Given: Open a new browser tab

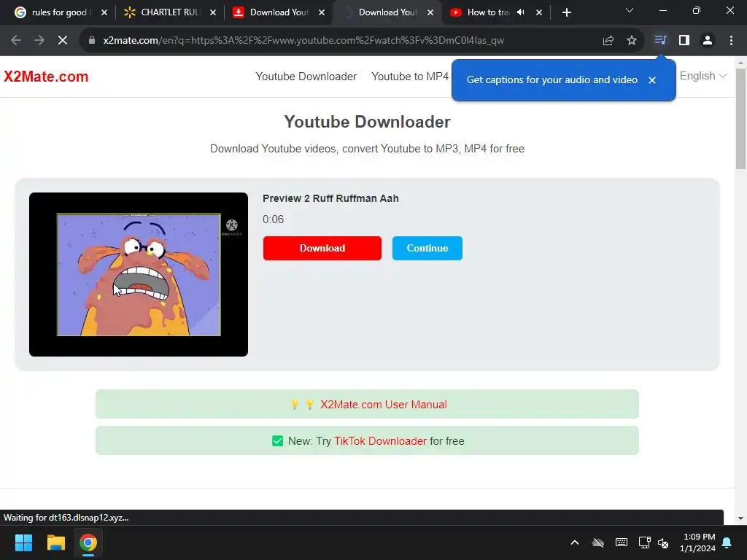Looking at the screenshot, I should pos(566,12).
